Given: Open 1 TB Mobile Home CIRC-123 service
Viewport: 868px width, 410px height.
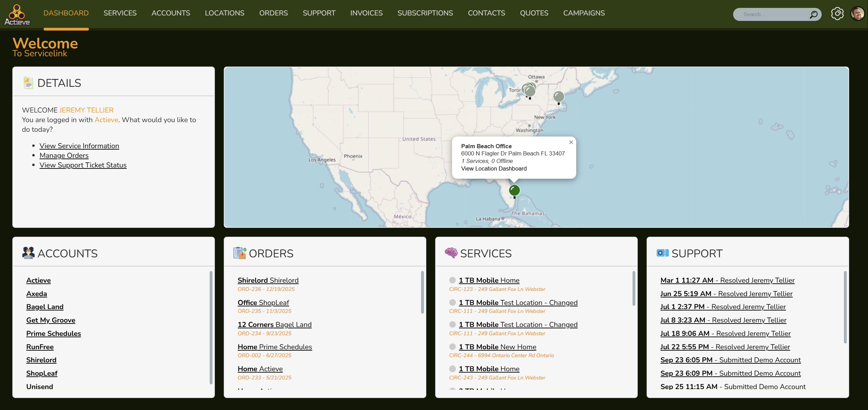Looking at the screenshot, I should (x=489, y=280).
